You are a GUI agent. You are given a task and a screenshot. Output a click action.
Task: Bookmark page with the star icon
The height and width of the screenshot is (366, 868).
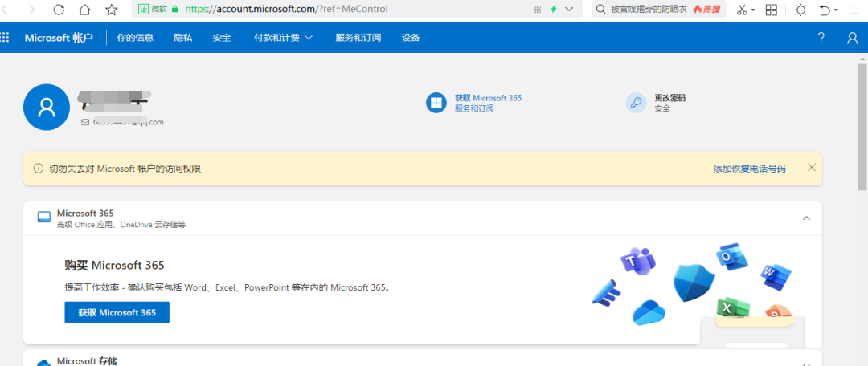pos(111,10)
